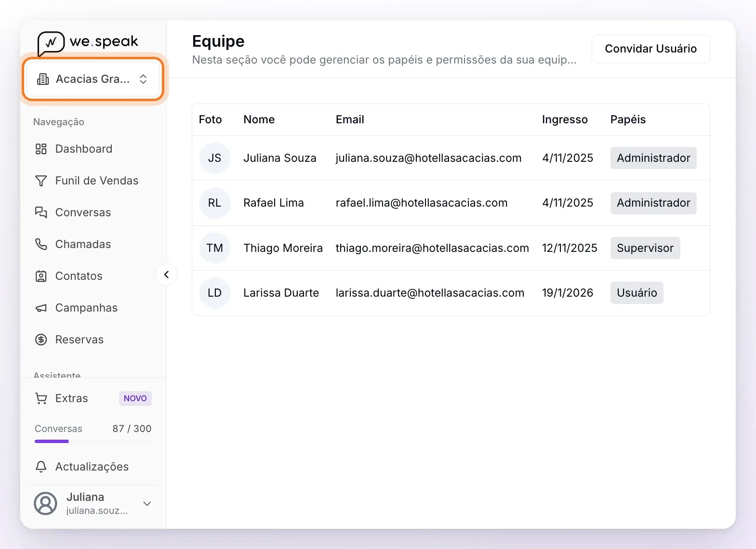The height and width of the screenshot is (549, 756).
Task: Click the Conversas usage progress bar
Action: [93, 441]
